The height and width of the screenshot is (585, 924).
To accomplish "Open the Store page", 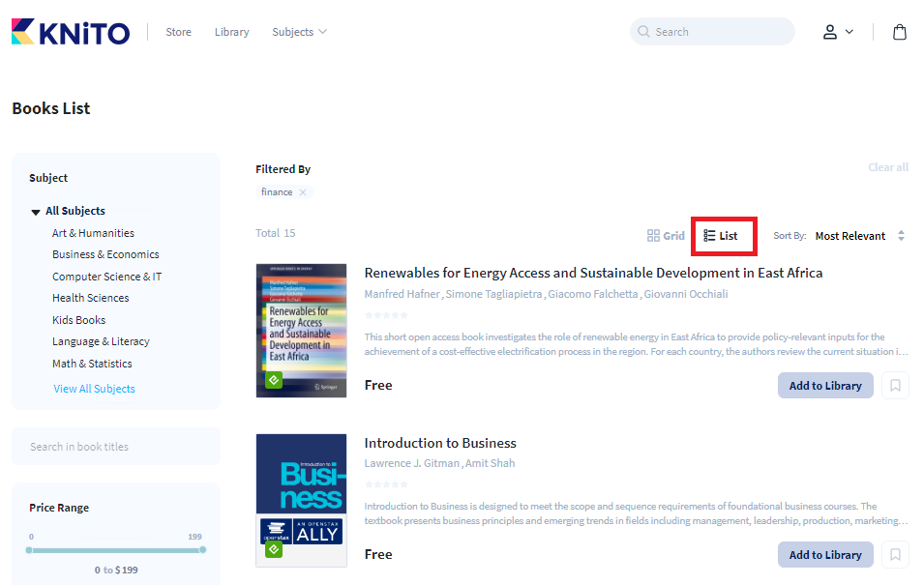I will (x=178, y=32).
